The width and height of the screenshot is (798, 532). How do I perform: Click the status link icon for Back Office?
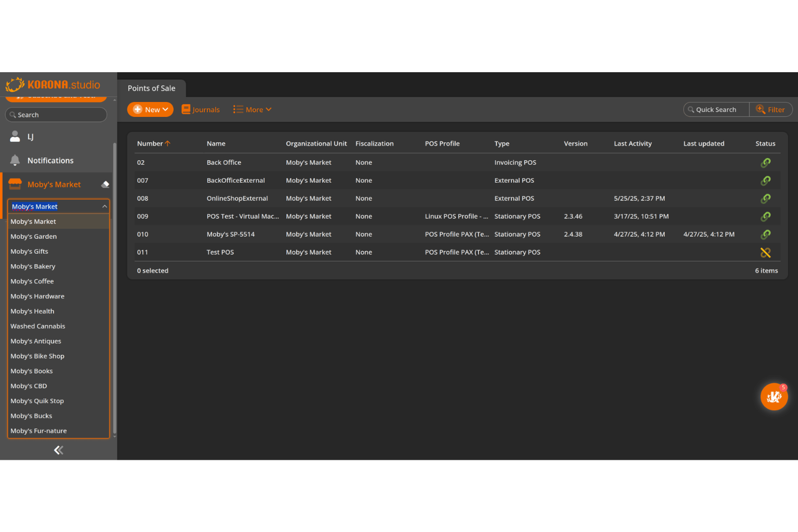pos(766,162)
